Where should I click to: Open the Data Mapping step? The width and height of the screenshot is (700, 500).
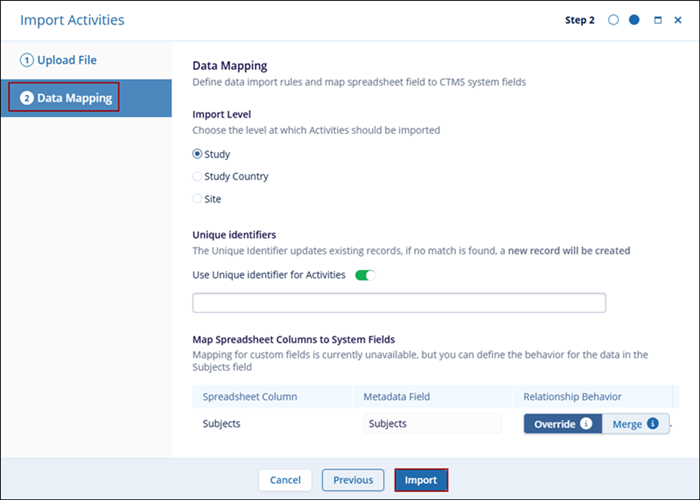pos(65,98)
